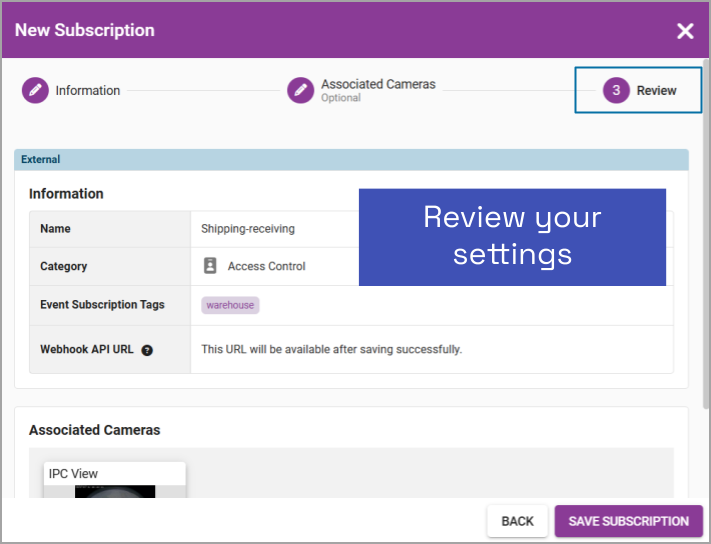
Task: Click the Review your settings callout
Action: point(512,236)
